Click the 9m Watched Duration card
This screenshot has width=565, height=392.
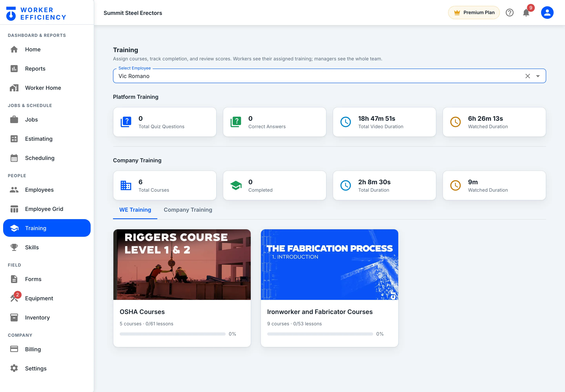(x=494, y=185)
